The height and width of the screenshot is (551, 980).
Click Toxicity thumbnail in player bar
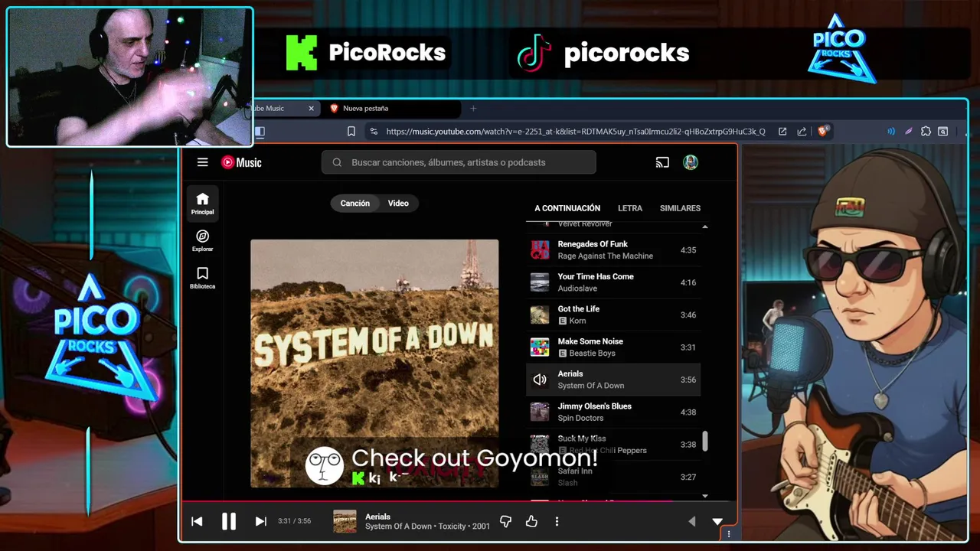coord(345,521)
